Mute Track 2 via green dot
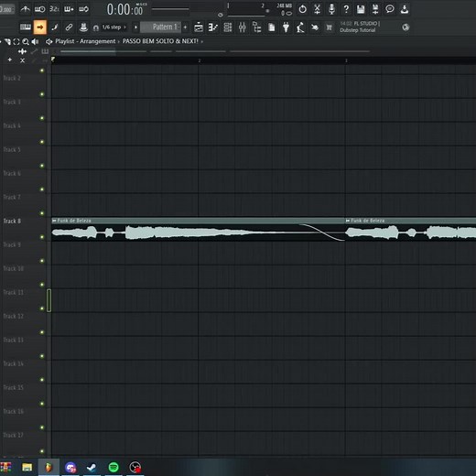This screenshot has height=476, width=476. [42, 94]
